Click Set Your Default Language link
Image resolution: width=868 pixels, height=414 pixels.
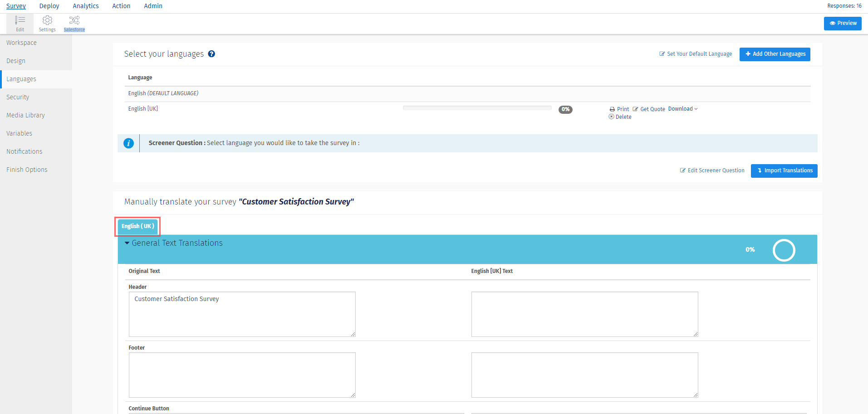click(696, 54)
